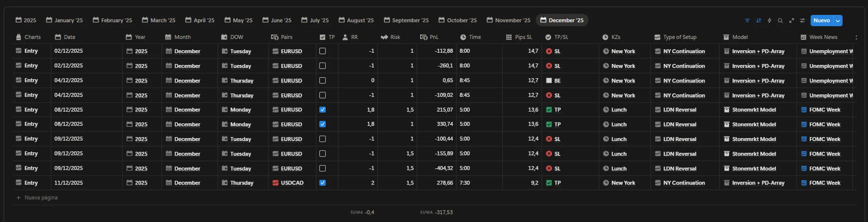The image size is (868, 222).
Task: Open the Pairs column header menu
Action: point(282,37)
